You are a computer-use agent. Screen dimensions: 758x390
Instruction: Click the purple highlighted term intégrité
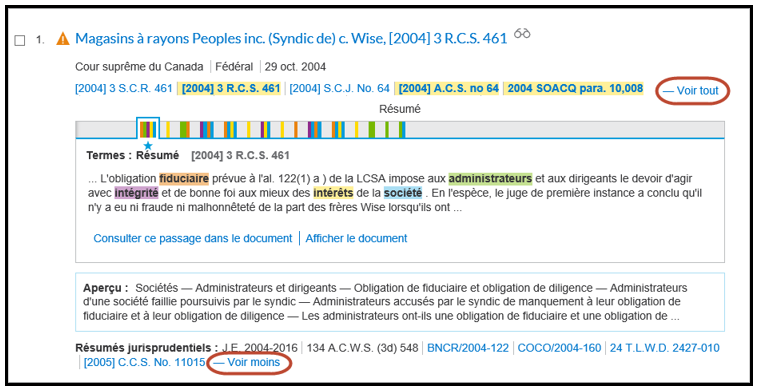[x=136, y=194]
